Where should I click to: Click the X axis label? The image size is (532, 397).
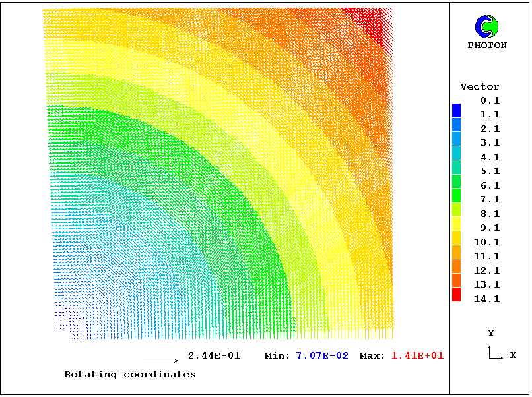(x=513, y=355)
